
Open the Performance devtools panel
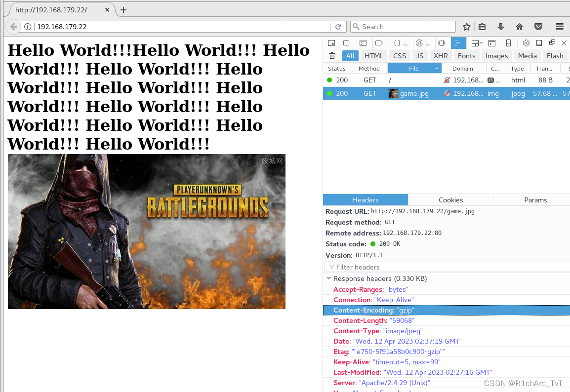[423, 43]
